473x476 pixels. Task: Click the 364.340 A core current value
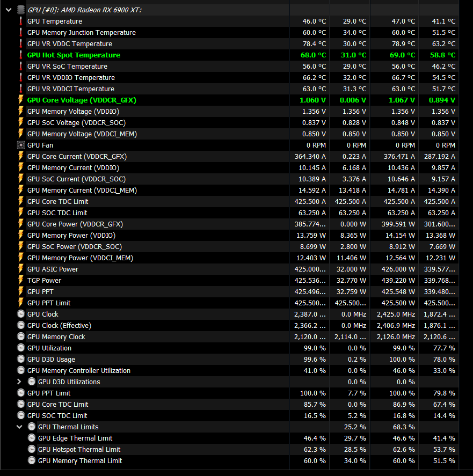[310, 157]
